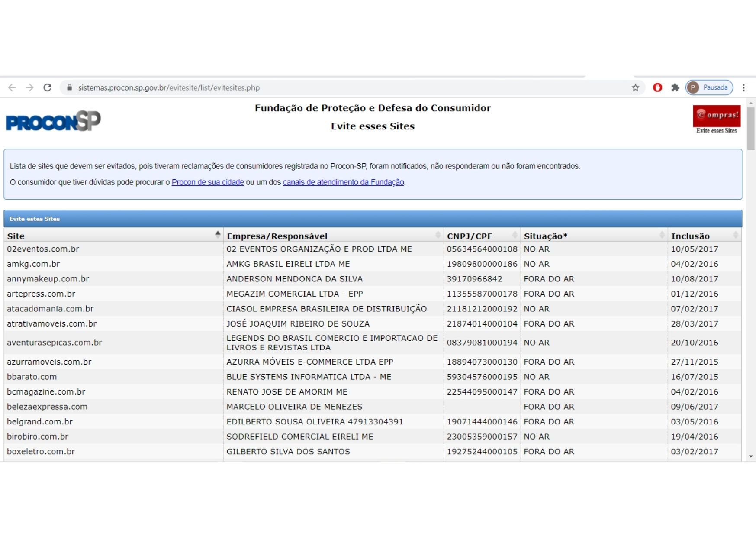756x537 pixels.
Task: Sort table by Site column
Action: [113, 236]
